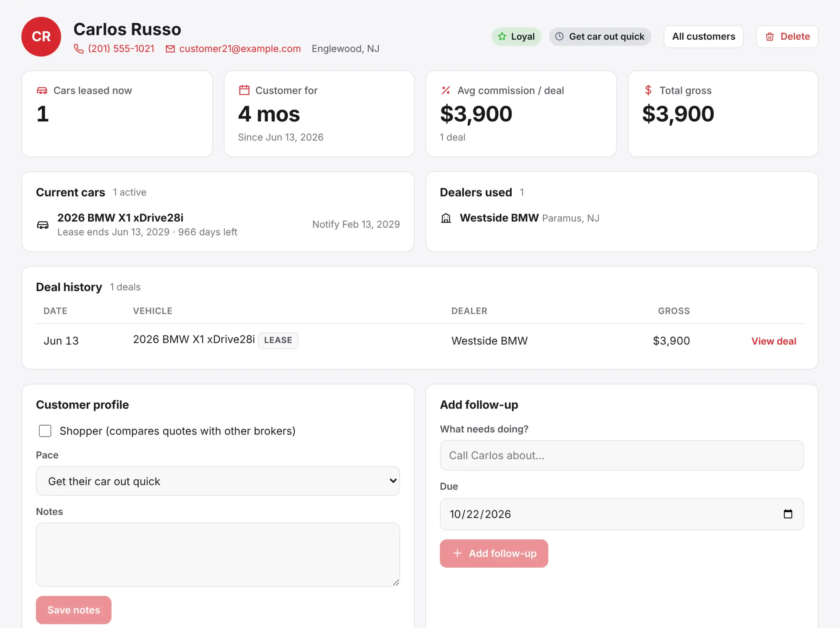Click the clock icon in pace badge
This screenshot has width=840, height=628.
pyautogui.click(x=559, y=36)
